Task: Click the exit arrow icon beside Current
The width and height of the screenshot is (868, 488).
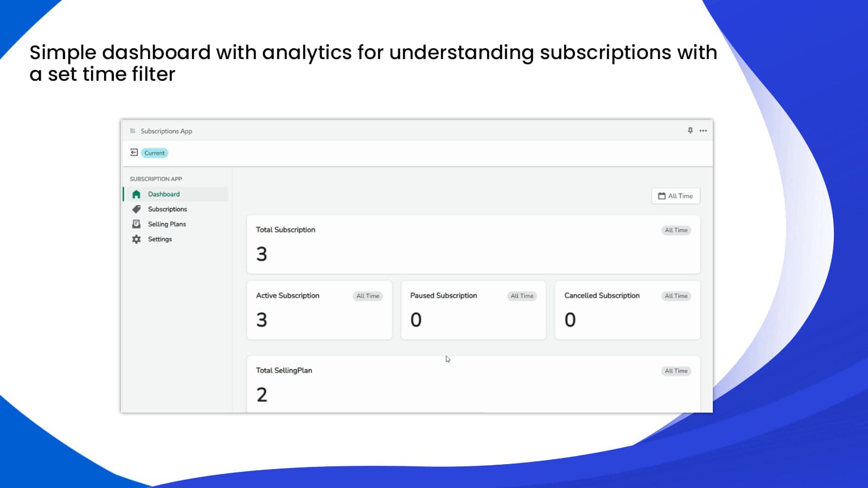Action: pos(134,152)
